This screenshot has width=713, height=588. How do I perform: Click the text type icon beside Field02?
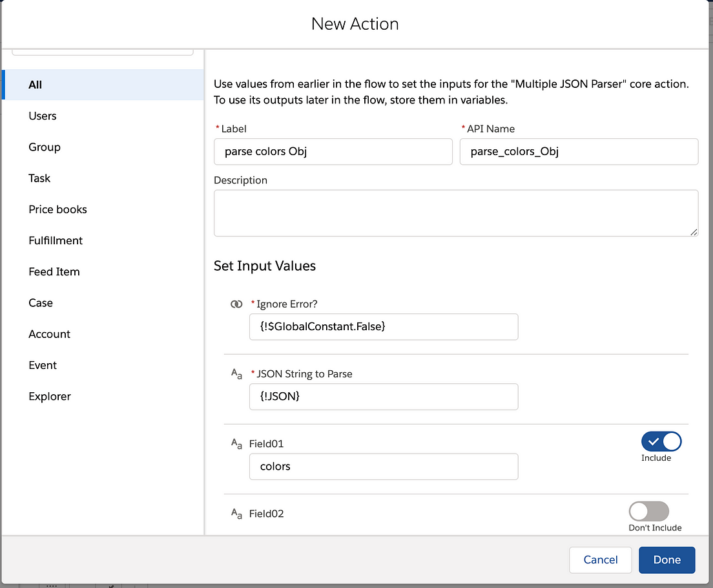(236, 514)
